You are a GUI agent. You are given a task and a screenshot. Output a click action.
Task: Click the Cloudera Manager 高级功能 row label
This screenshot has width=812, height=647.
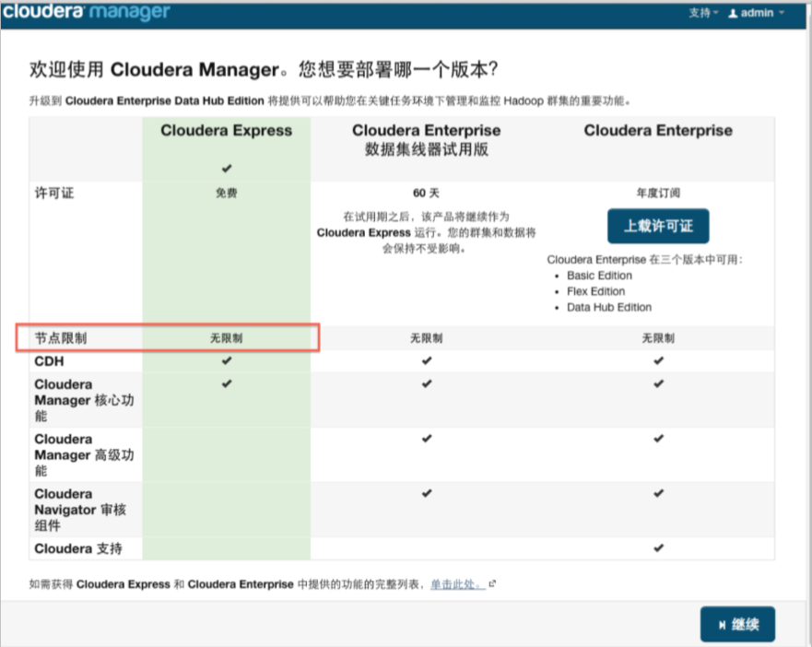84,454
